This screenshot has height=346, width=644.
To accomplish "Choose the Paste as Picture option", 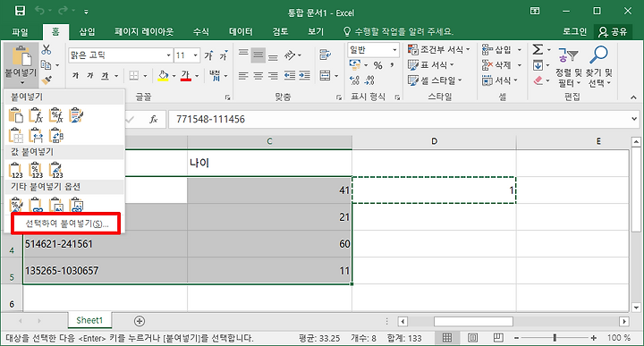I will (x=55, y=205).
